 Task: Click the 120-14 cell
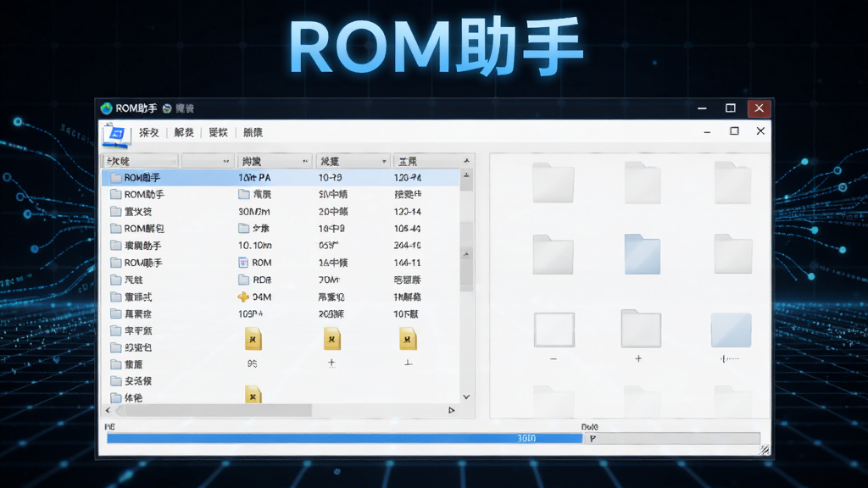(408, 211)
